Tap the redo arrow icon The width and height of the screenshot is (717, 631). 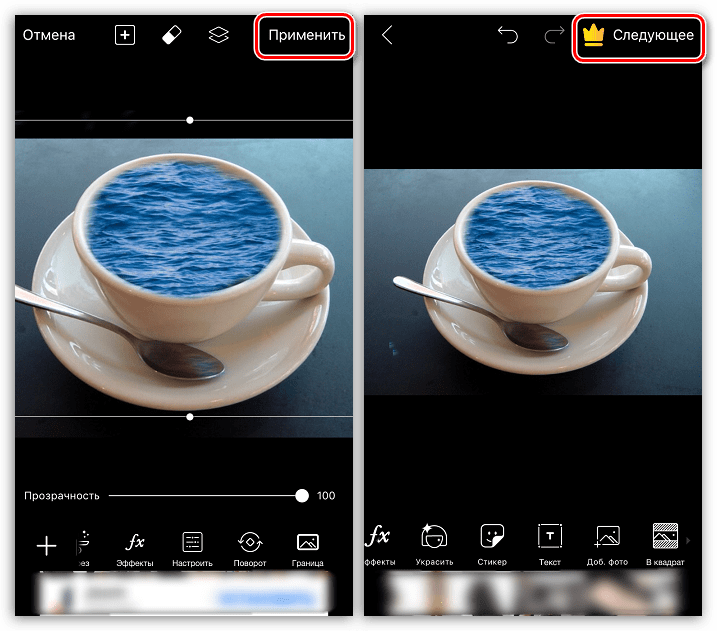554,35
